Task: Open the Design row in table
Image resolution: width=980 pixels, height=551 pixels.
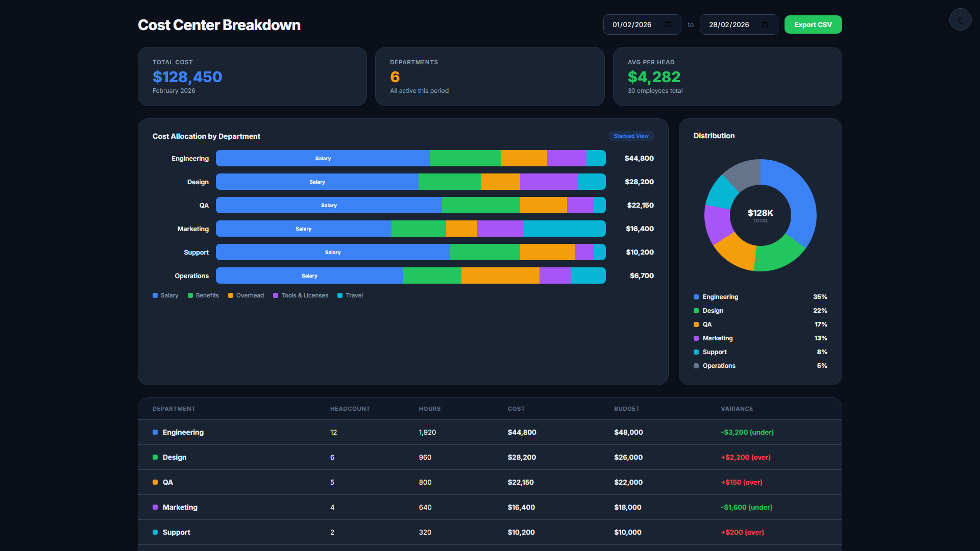Action: 489,457
